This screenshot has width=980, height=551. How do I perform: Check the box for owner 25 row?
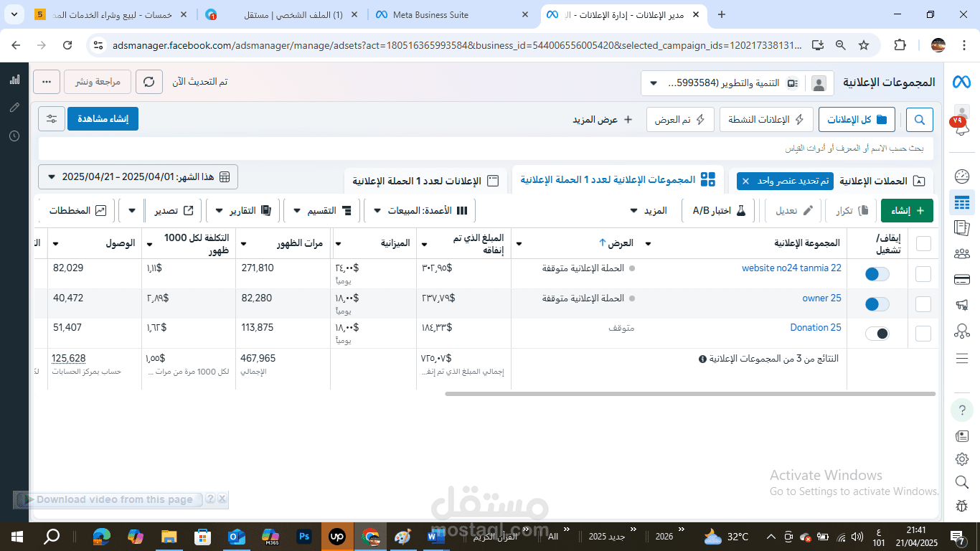click(x=923, y=304)
